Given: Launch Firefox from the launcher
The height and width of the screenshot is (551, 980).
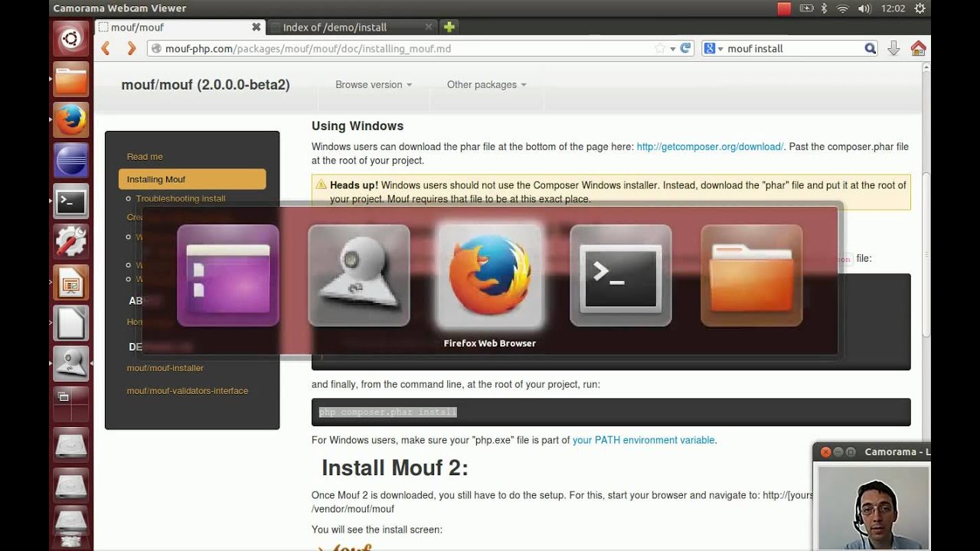Looking at the screenshot, I should (71, 120).
